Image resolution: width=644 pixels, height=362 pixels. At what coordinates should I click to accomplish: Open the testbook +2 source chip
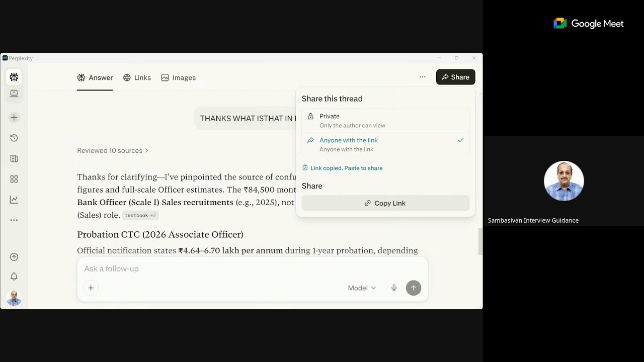[x=140, y=215]
